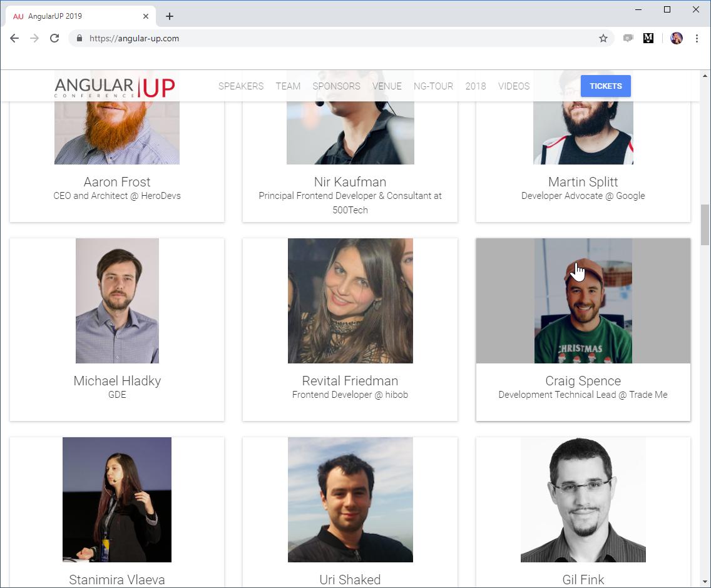This screenshot has height=588, width=711.
Task: Click 'Developer Advocate @ Google' text
Action: [x=583, y=196]
